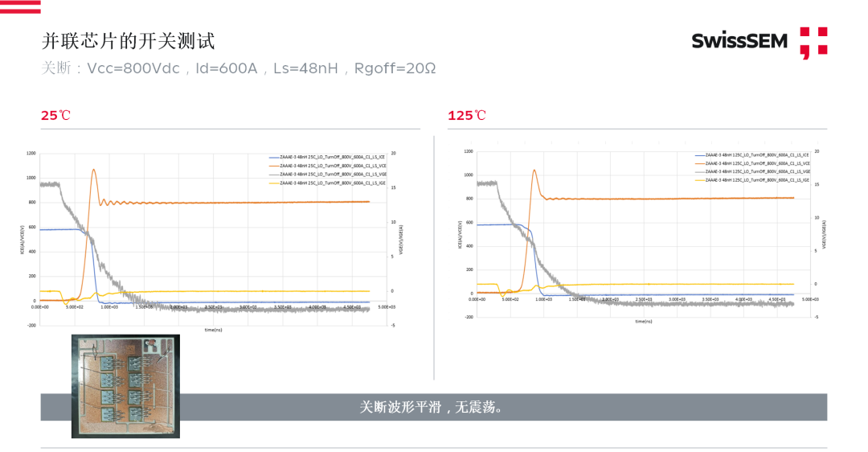Click the orange voltage overshoot peak in 25℃ chart
The width and height of the screenshot is (868, 452).
pyautogui.click(x=94, y=170)
